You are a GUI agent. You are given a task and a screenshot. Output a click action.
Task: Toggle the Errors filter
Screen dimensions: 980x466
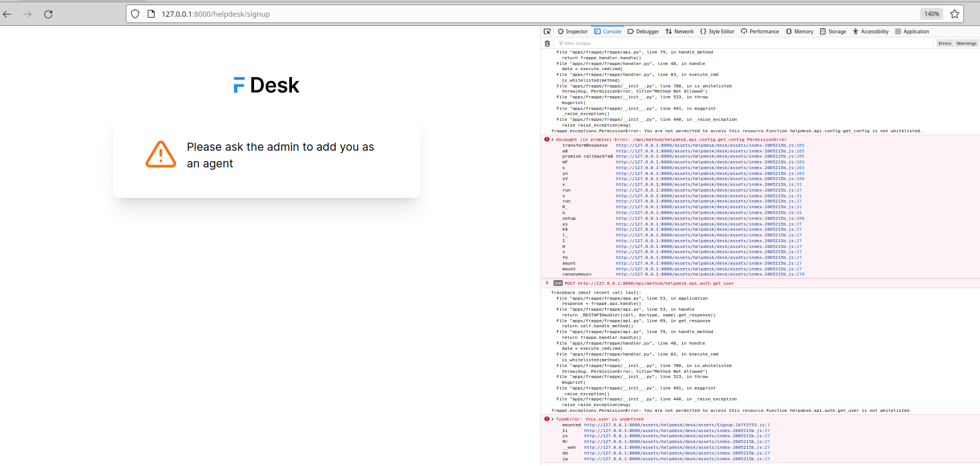(x=944, y=43)
